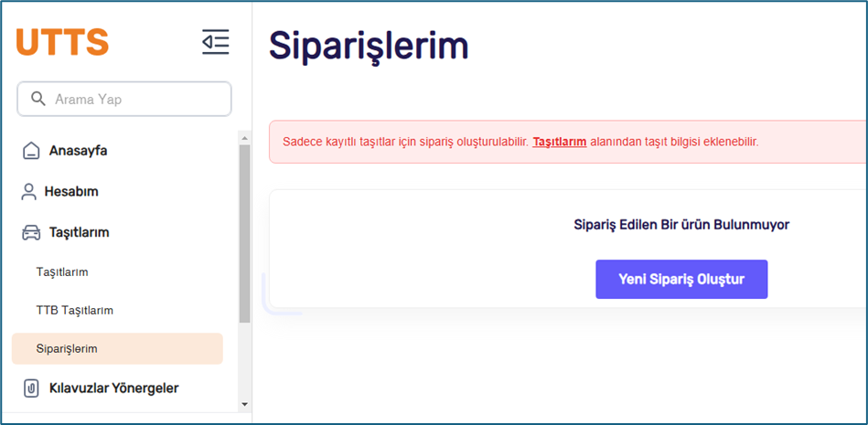Select the highlighted Siparişlerim submenu entry
868x425 pixels.
pos(117,348)
